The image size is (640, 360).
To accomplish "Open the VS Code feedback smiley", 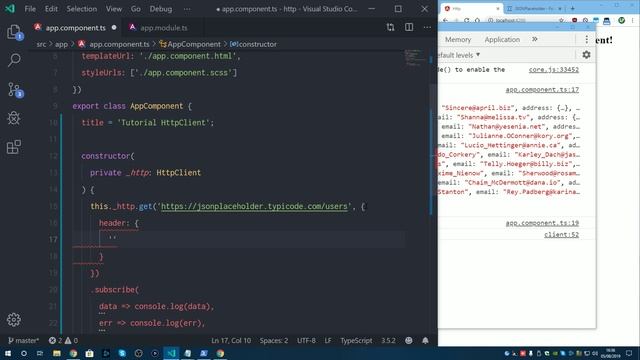I will click(409, 340).
